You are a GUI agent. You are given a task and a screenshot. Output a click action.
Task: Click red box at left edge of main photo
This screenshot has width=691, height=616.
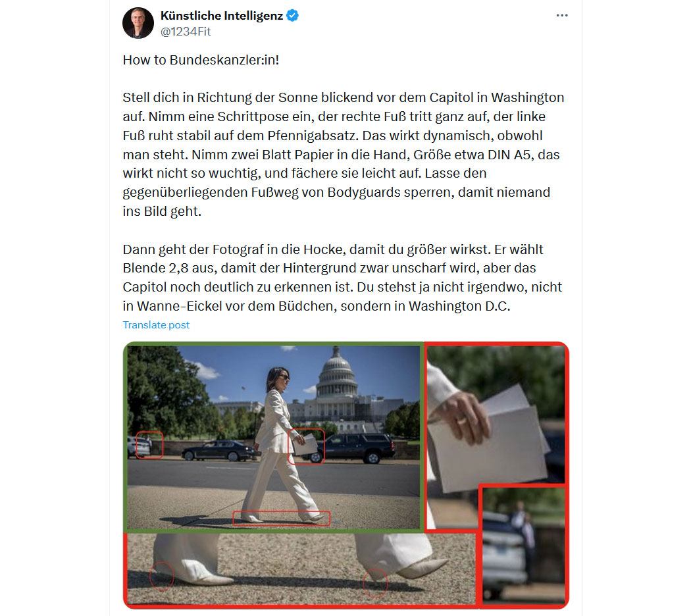pos(149,445)
